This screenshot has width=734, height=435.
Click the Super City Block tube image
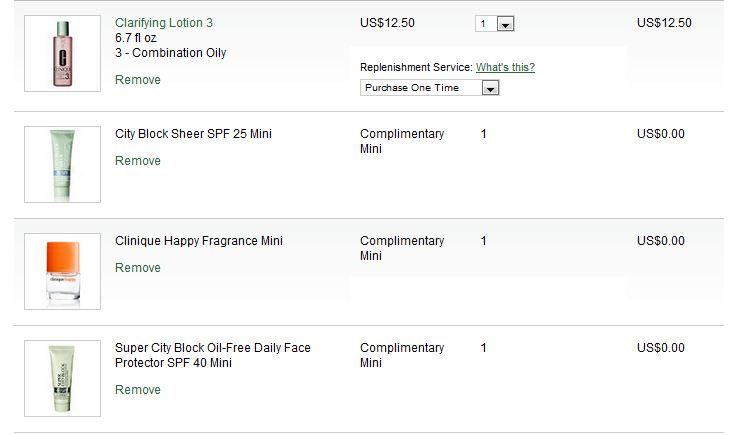[62, 378]
